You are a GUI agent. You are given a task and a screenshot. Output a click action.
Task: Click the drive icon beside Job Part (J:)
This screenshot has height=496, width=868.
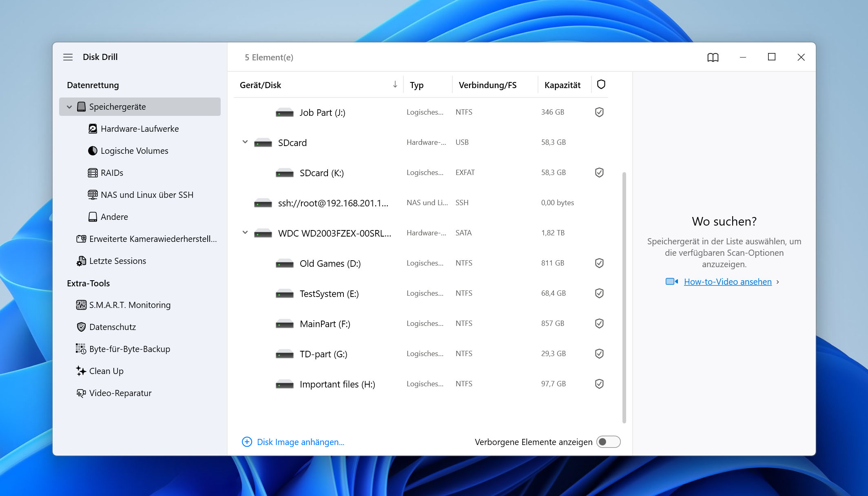pos(285,113)
